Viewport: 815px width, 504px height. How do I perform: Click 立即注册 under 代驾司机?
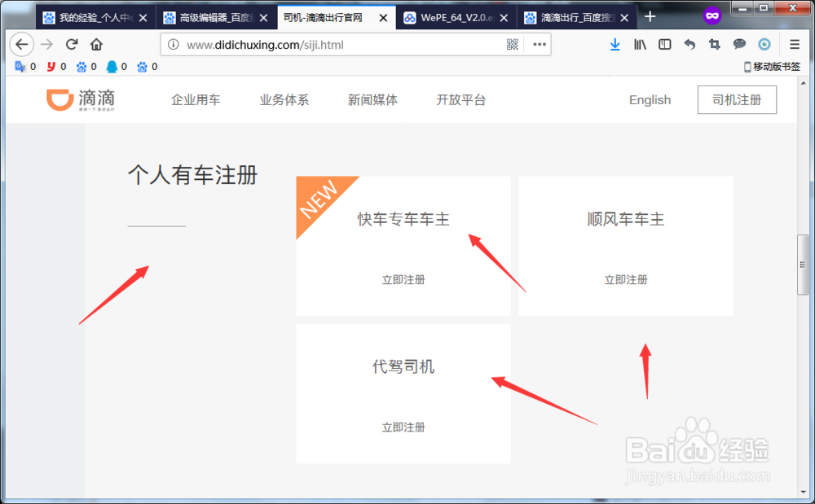[x=403, y=427]
